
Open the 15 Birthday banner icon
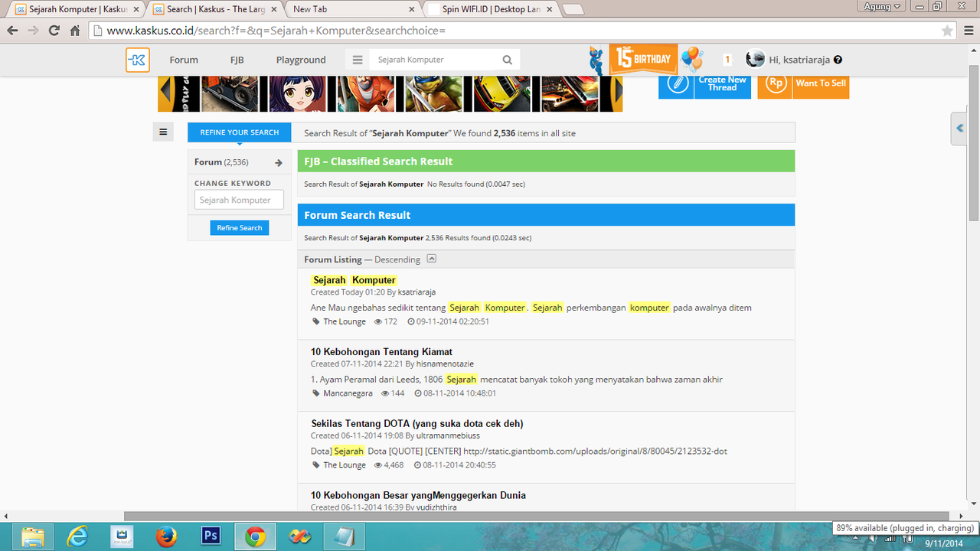pyautogui.click(x=643, y=59)
